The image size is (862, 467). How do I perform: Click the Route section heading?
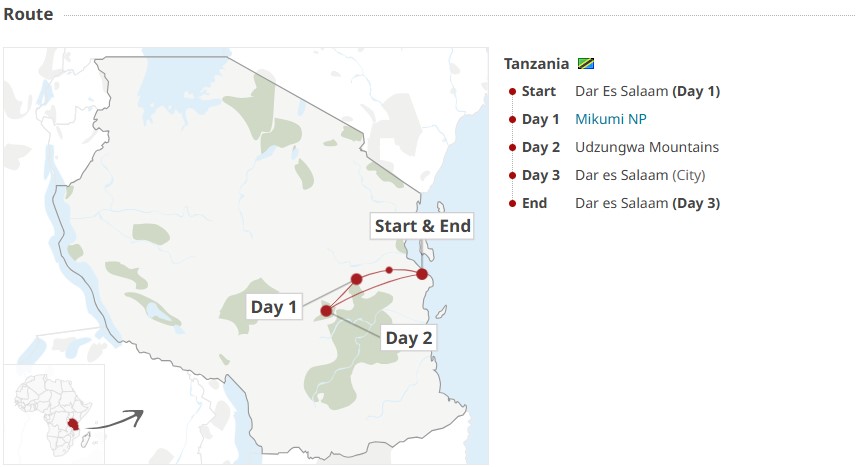pos(28,15)
